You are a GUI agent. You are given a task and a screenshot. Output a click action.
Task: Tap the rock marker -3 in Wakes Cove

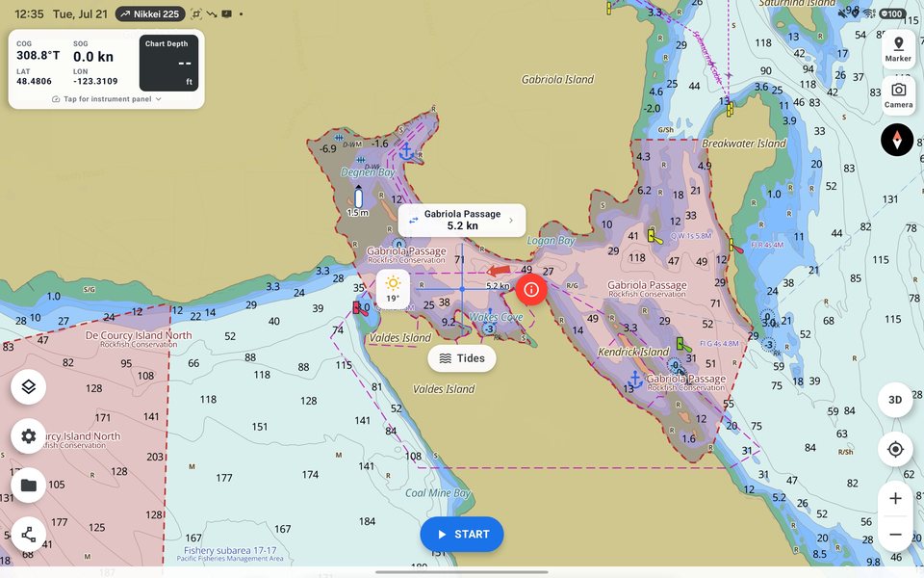[x=489, y=329]
